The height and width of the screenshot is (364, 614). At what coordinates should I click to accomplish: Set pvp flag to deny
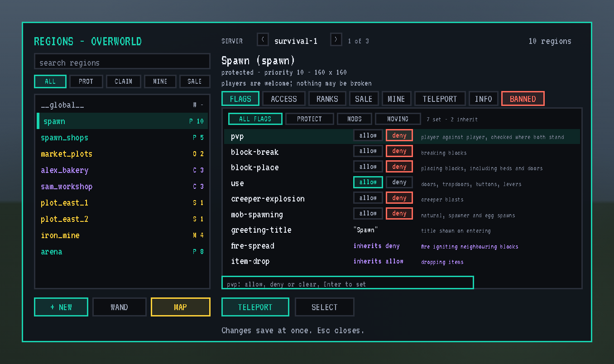[x=399, y=135]
